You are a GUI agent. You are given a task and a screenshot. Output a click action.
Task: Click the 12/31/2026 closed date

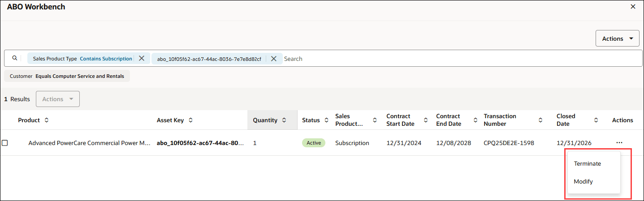click(x=574, y=143)
